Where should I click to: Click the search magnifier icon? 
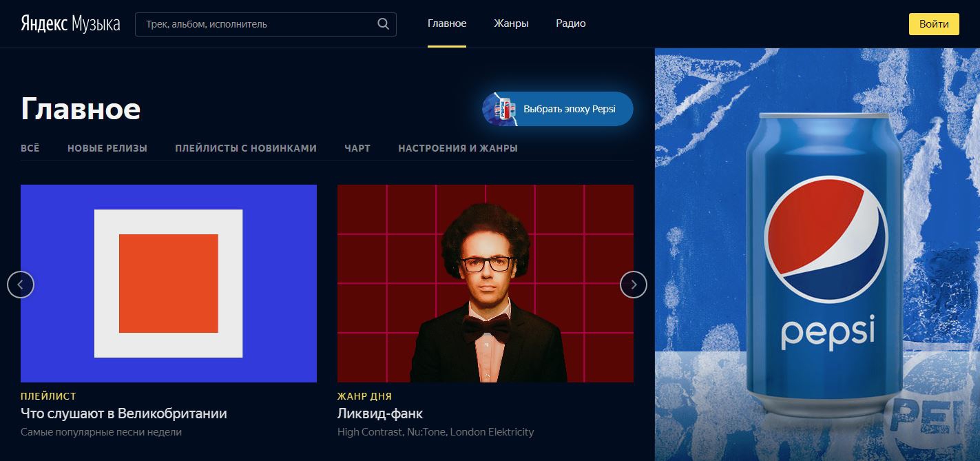point(384,24)
